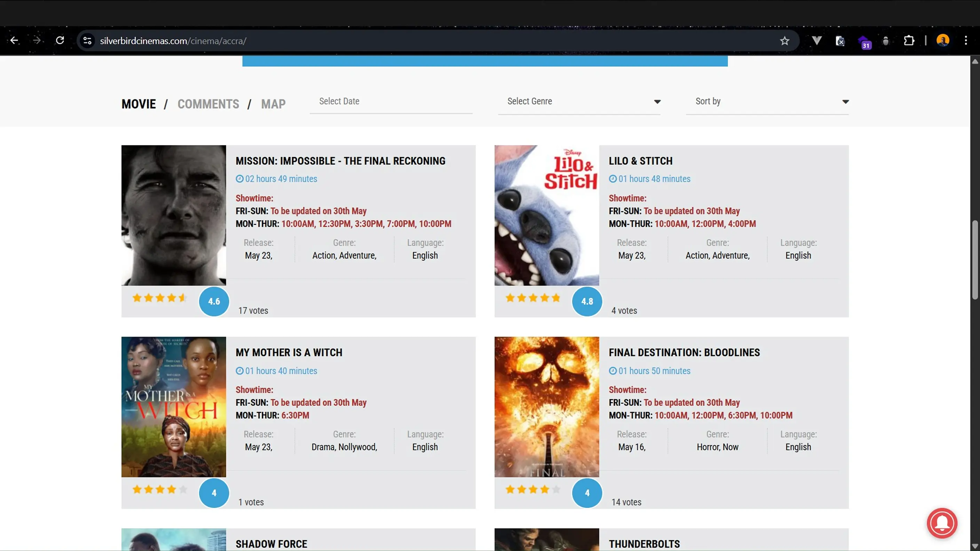Screen dimensions: 980x551
Task: Click the My Mother Is A Witch poster
Action: 173,407
